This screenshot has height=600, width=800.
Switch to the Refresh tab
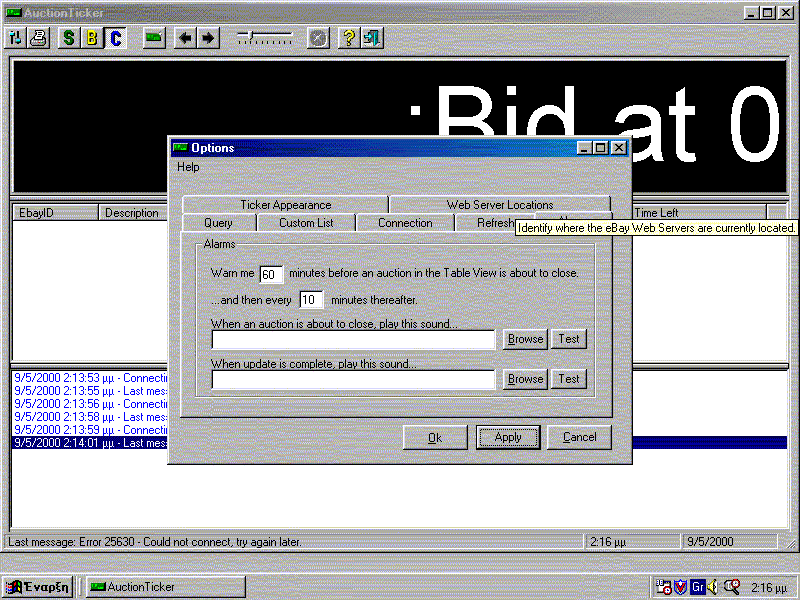(486, 223)
